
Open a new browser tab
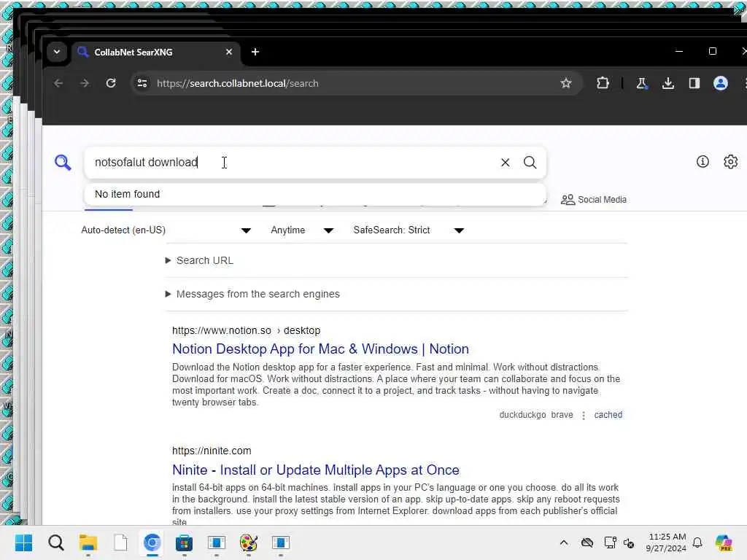(x=255, y=52)
